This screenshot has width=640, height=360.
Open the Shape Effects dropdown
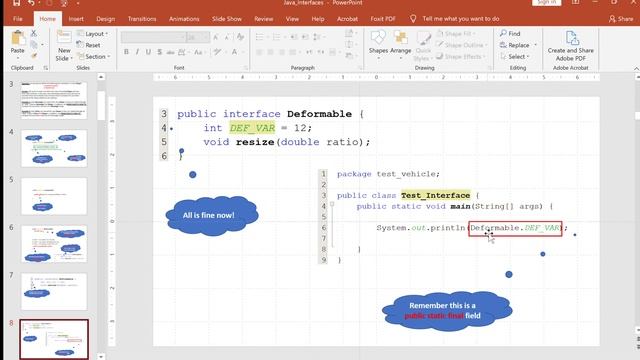point(460,56)
